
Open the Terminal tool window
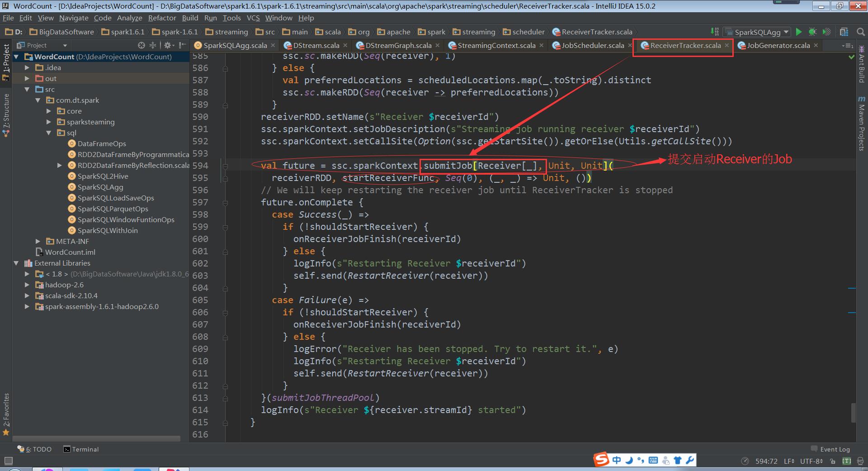pyautogui.click(x=81, y=449)
